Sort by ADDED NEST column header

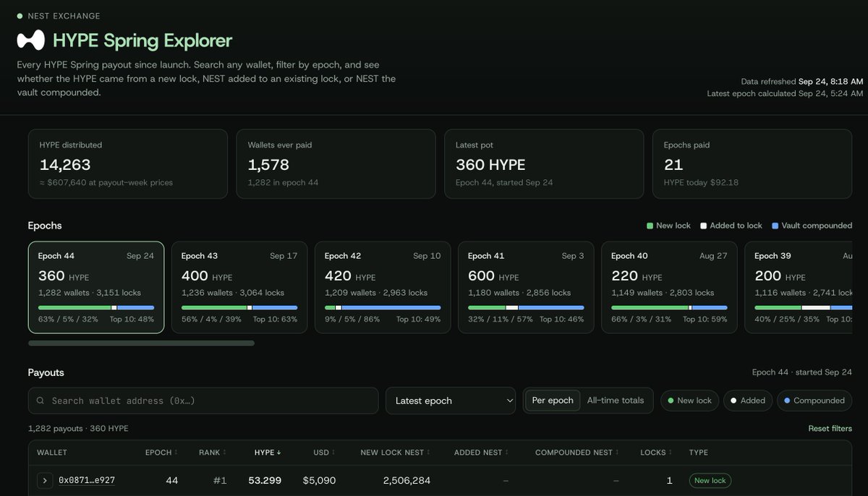click(x=481, y=453)
